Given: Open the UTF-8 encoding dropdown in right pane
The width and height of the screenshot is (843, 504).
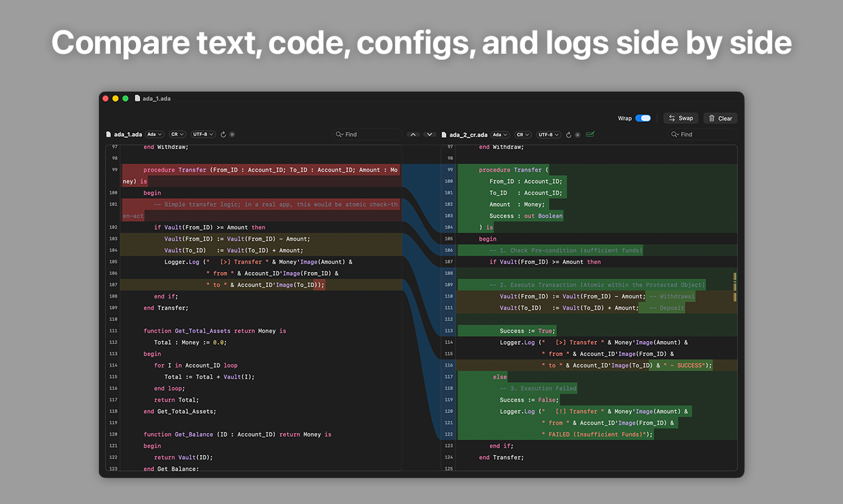Looking at the screenshot, I should tap(549, 134).
